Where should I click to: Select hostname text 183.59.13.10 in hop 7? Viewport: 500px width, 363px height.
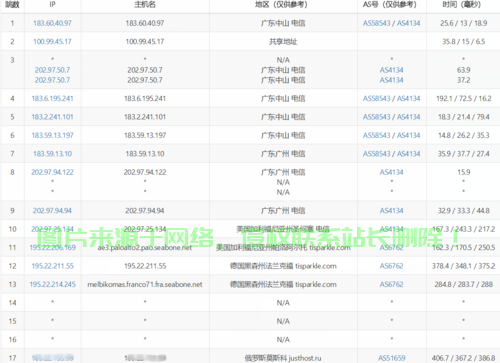tap(145, 153)
